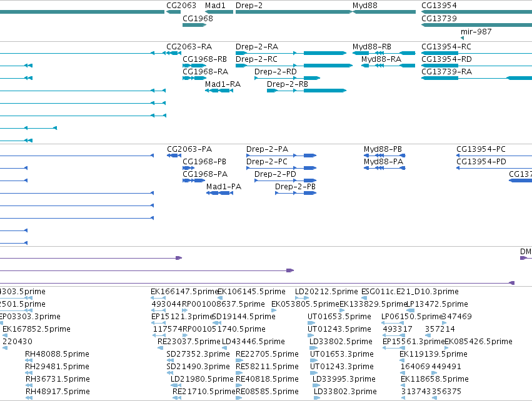Image resolution: width=532 pixels, height=401 pixels.
Task: Select the CG13954-RC transcript label
Action: [x=446, y=47]
